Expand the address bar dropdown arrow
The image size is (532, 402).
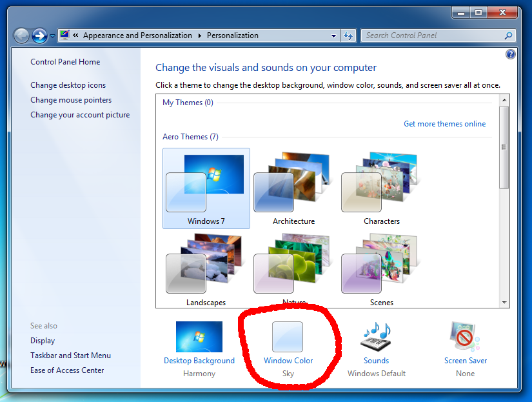pyautogui.click(x=333, y=35)
